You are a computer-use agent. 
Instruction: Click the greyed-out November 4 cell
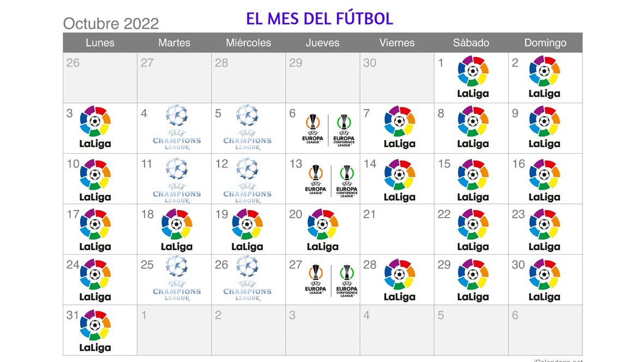[397, 330]
